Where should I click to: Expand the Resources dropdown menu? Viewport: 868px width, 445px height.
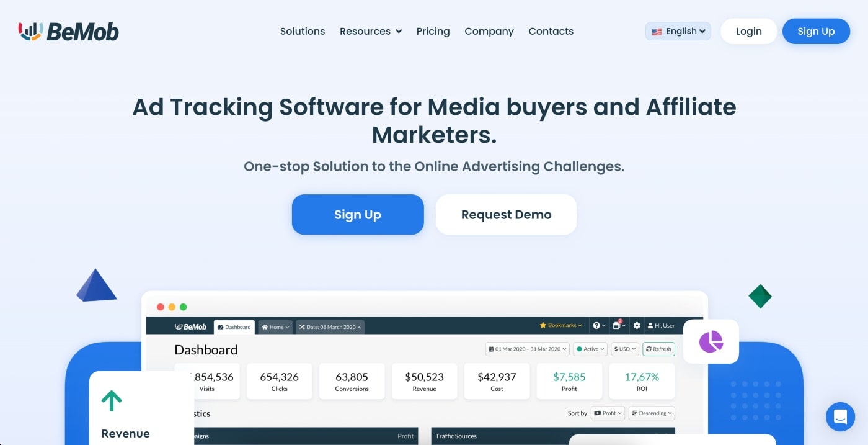click(x=371, y=31)
